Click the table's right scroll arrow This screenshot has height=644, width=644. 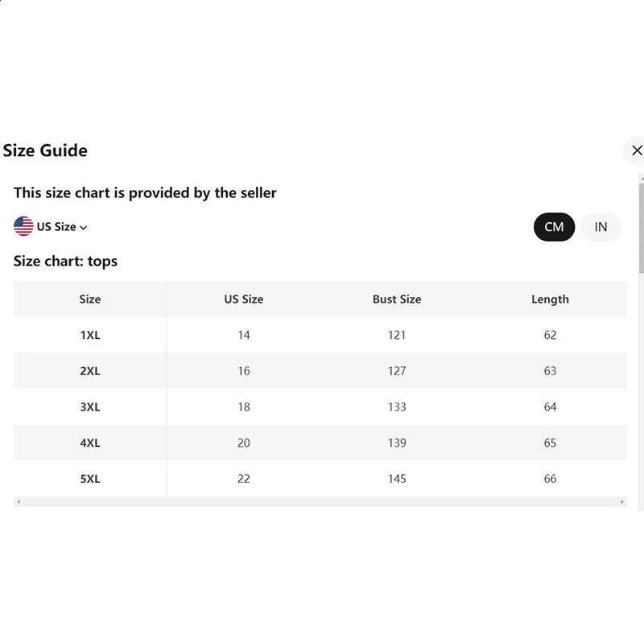622,502
